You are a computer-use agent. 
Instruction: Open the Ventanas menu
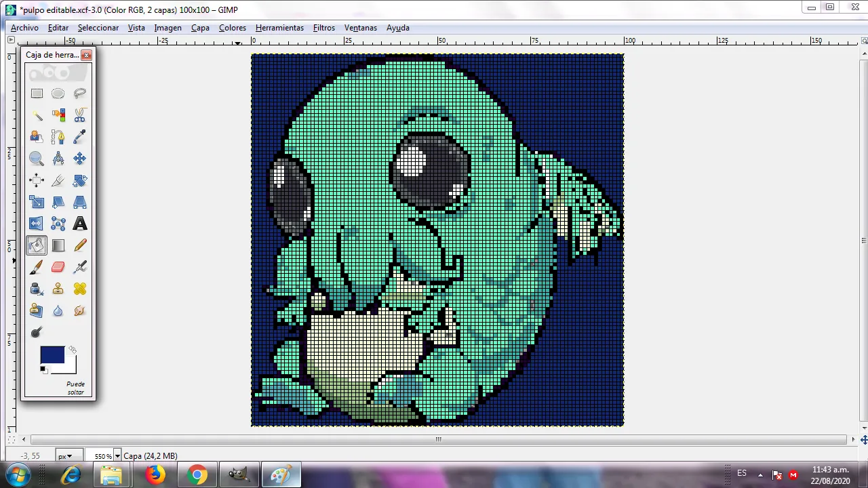(x=361, y=28)
